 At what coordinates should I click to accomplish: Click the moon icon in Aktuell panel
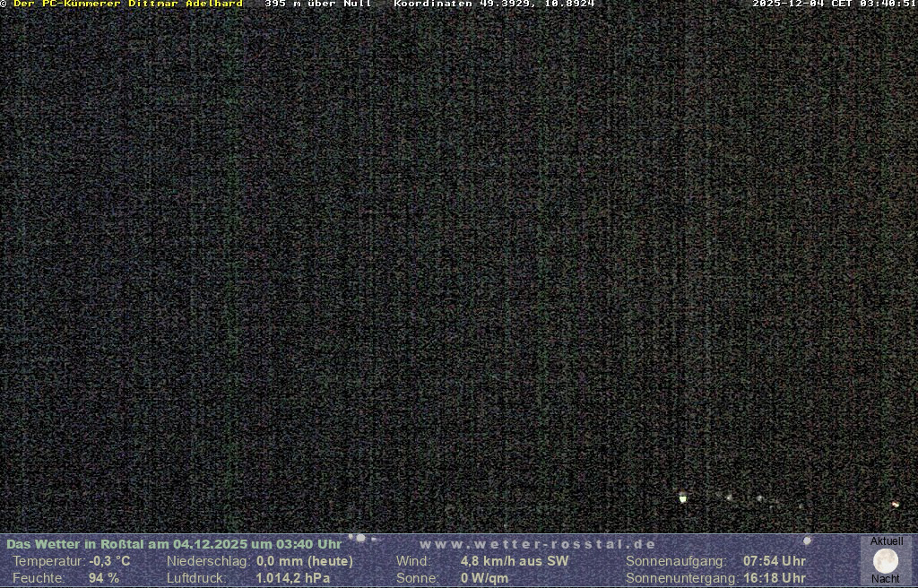tap(885, 561)
